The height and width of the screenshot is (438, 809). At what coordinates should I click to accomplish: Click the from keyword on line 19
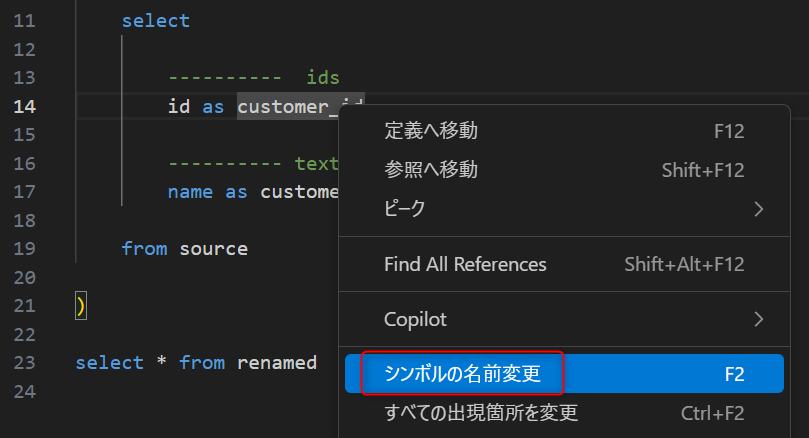pyautogui.click(x=144, y=249)
